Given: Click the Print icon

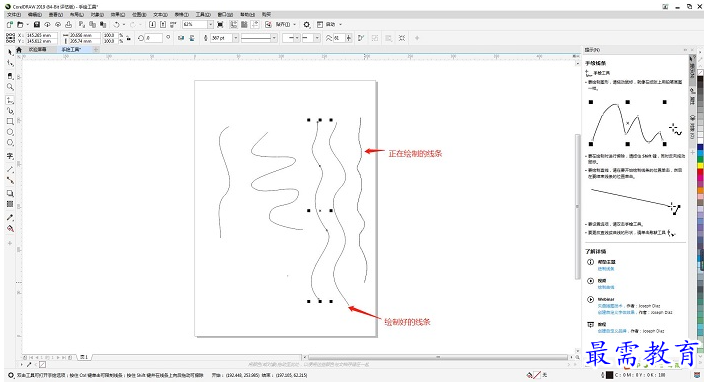Looking at the screenshot, I should pyautogui.click(x=69, y=24).
